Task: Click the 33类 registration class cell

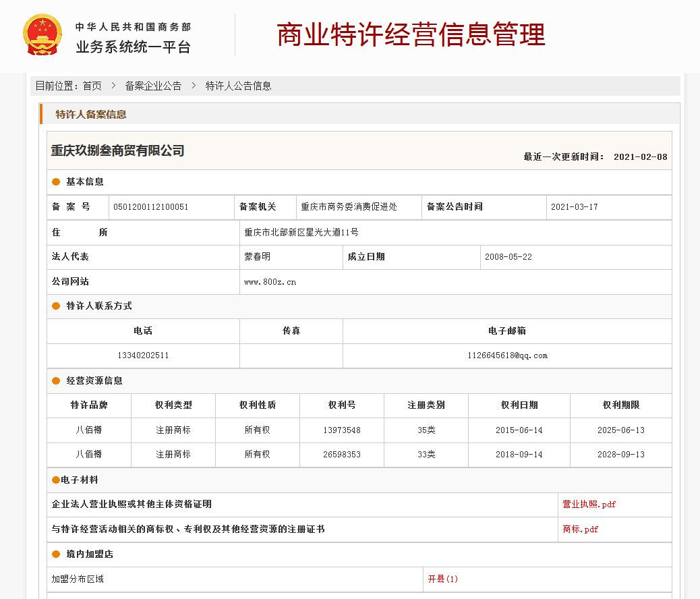Action: pyautogui.click(x=426, y=455)
